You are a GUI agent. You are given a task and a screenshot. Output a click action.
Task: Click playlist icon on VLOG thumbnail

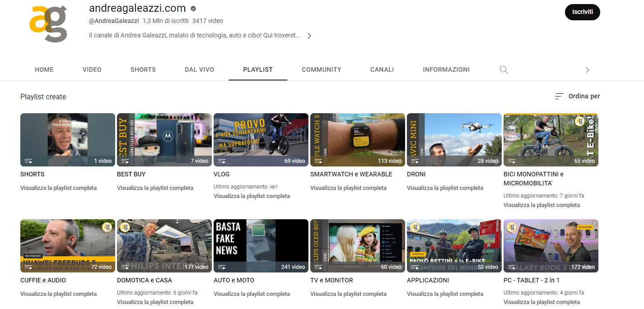click(x=221, y=161)
